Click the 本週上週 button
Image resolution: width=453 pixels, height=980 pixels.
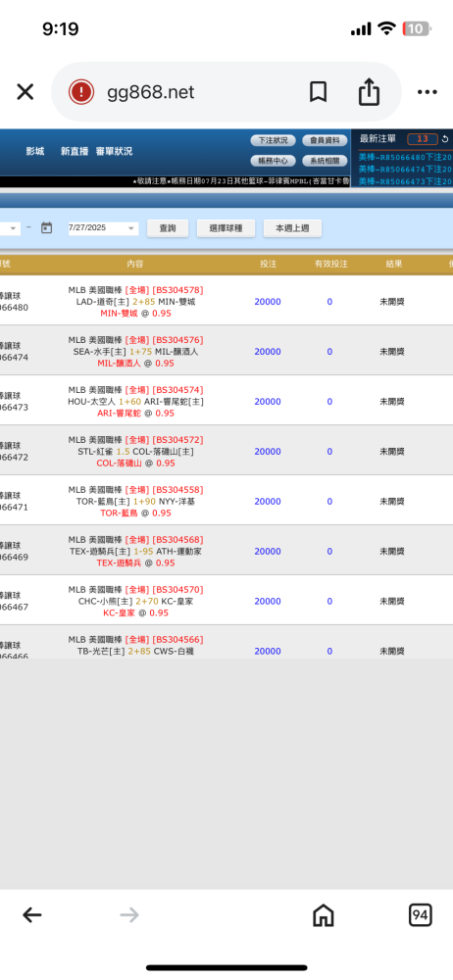tap(292, 228)
